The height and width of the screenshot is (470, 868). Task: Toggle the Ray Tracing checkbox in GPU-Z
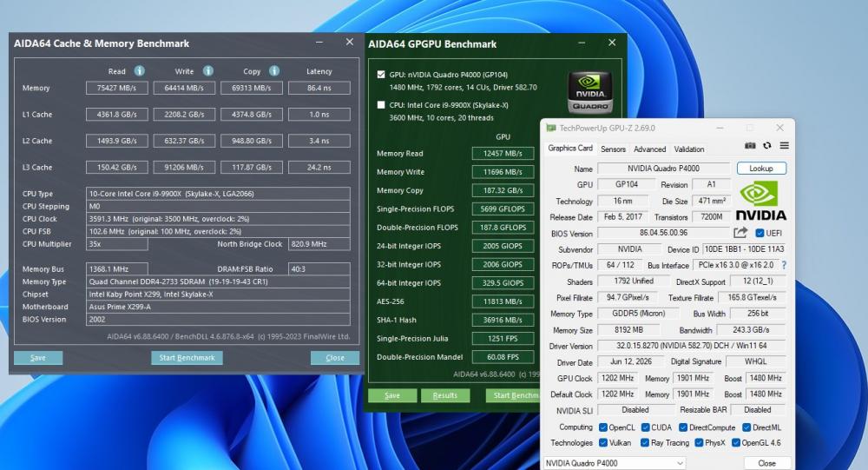click(x=645, y=443)
